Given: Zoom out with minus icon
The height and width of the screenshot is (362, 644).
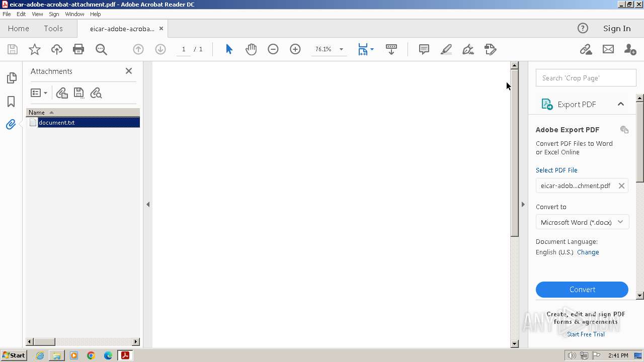Looking at the screenshot, I should [273, 49].
